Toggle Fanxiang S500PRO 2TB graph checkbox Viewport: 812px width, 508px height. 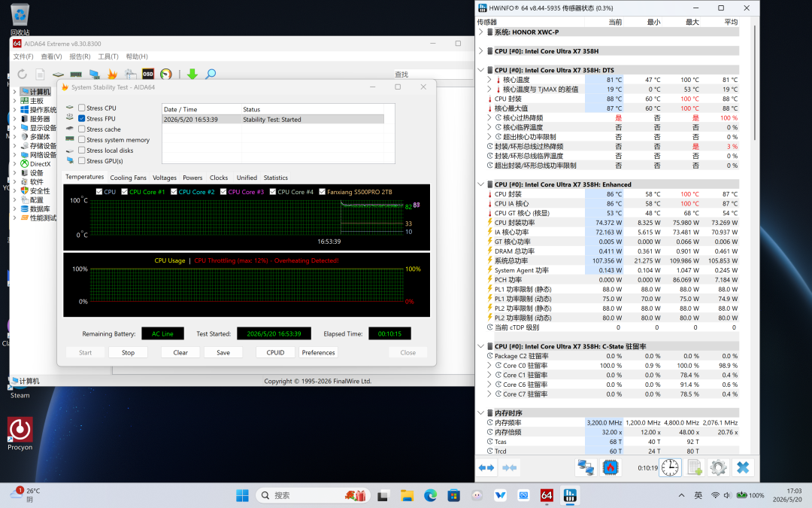pyautogui.click(x=322, y=192)
